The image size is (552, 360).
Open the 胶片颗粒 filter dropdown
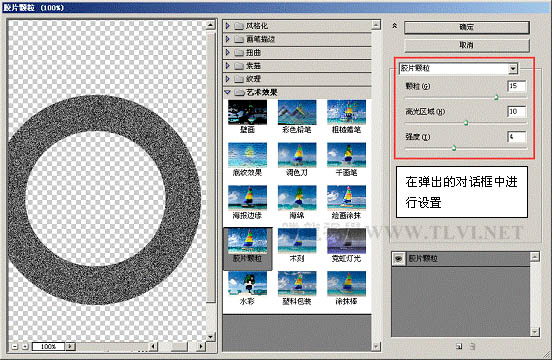click(x=513, y=68)
